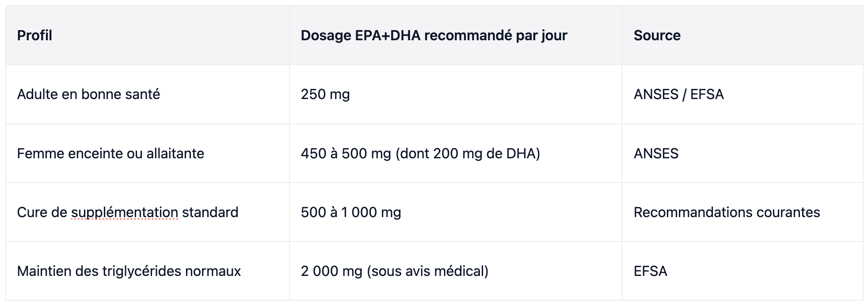Select the "EFSA" source cell in last row
The image size is (868, 306).
(742, 271)
